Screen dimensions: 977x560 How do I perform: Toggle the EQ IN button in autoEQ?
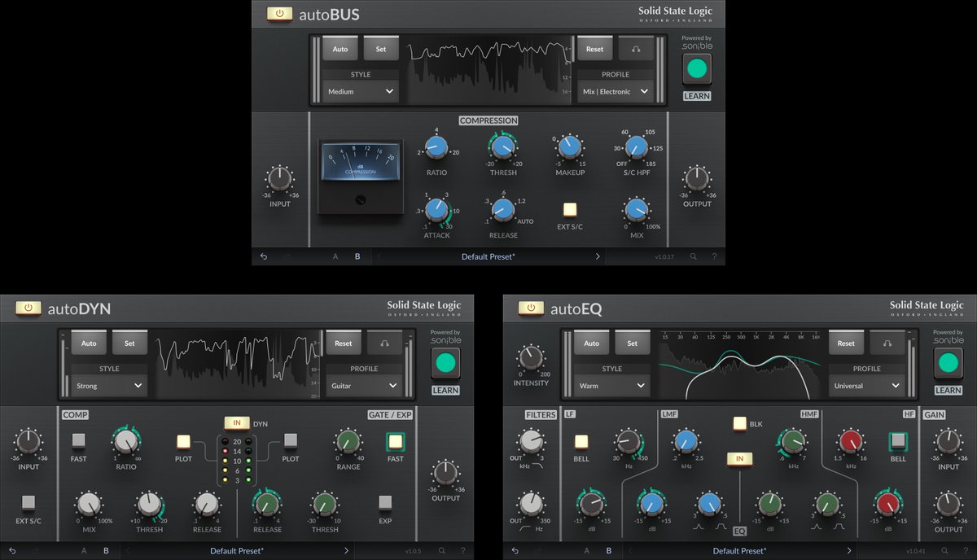click(x=739, y=458)
